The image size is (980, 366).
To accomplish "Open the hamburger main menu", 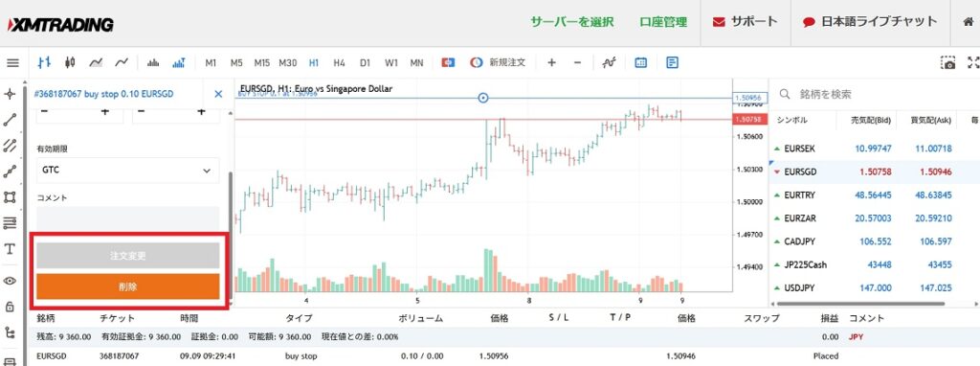I will click(12, 62).
